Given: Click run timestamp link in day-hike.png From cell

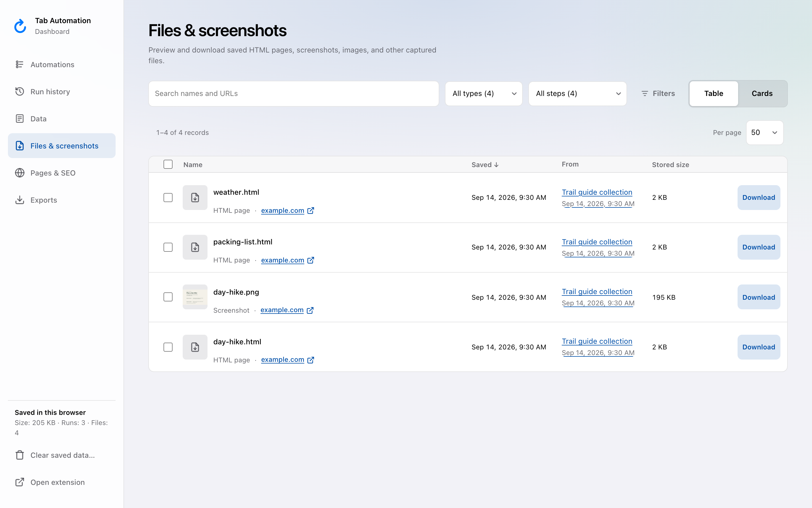Looking at the screenshot, I should pyautogui.click(x=598, y=303).
